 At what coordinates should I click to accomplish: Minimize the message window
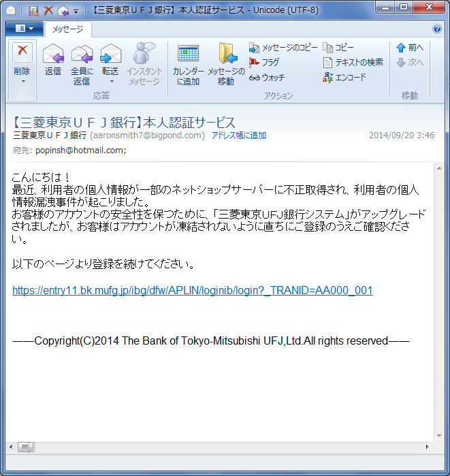click(385, 7)
